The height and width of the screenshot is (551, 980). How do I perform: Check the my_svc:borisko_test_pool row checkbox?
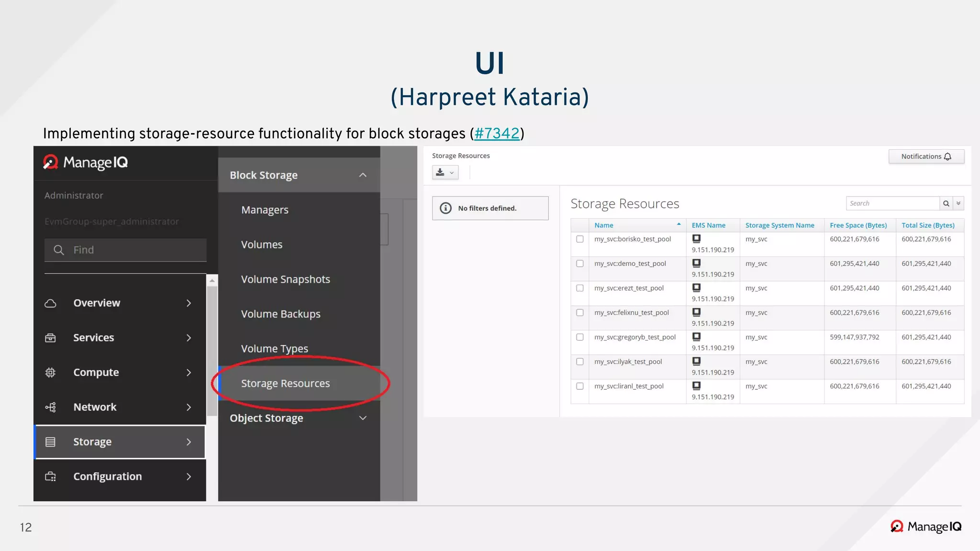coord(580,239)
